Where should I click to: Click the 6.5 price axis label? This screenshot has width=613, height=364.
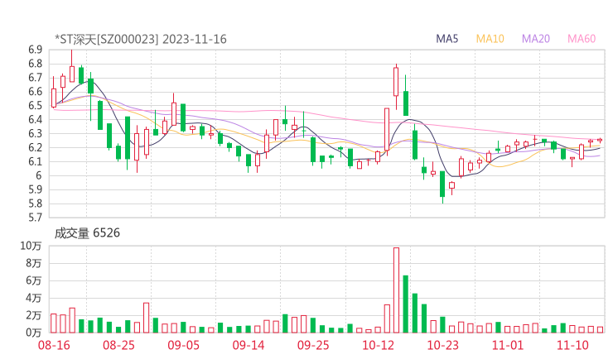[x=35, y=105]
